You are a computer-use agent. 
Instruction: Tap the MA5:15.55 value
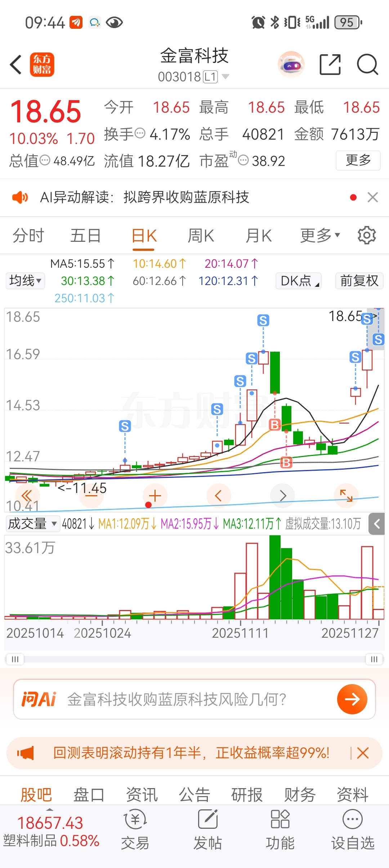[x=82, y=263]
